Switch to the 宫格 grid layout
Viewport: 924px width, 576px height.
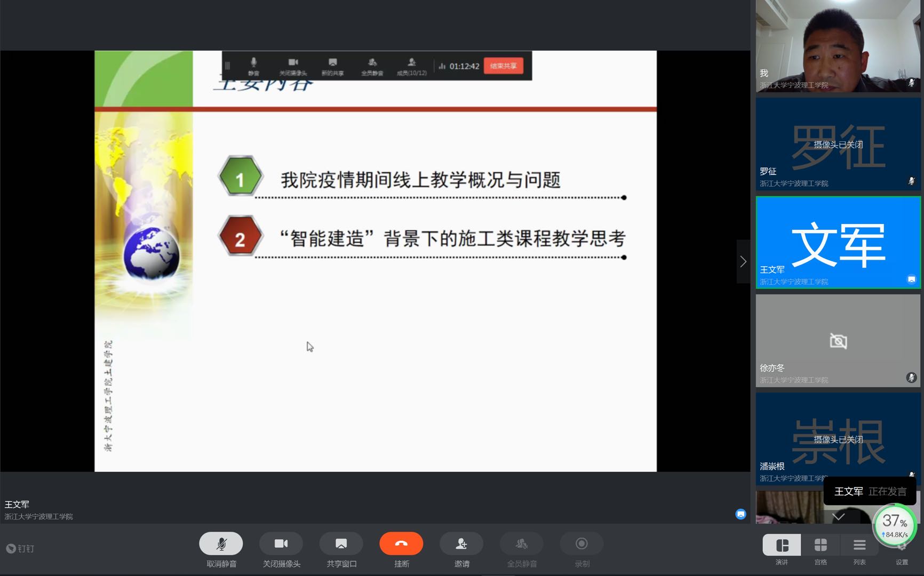point(821,546)
